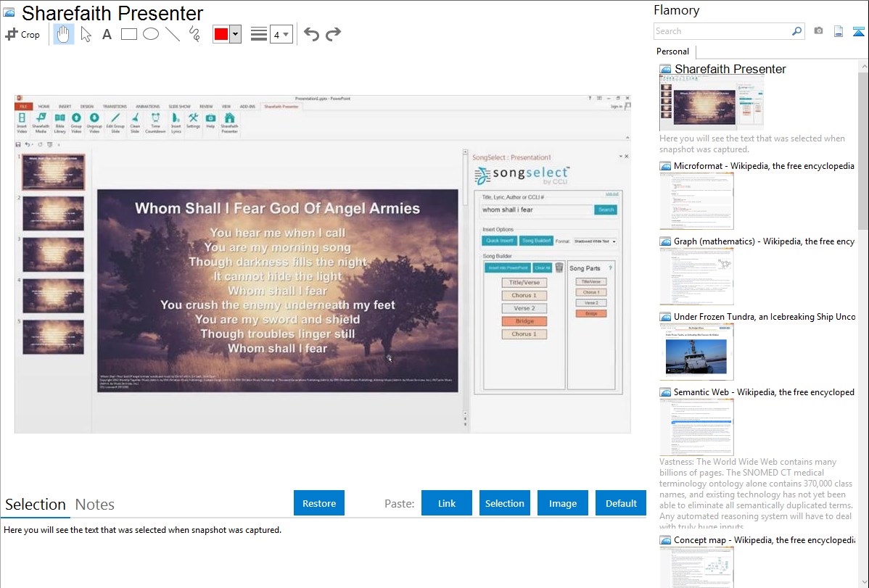
Task: Open the color picker dropdown arrow
Action: coord(235,34)
